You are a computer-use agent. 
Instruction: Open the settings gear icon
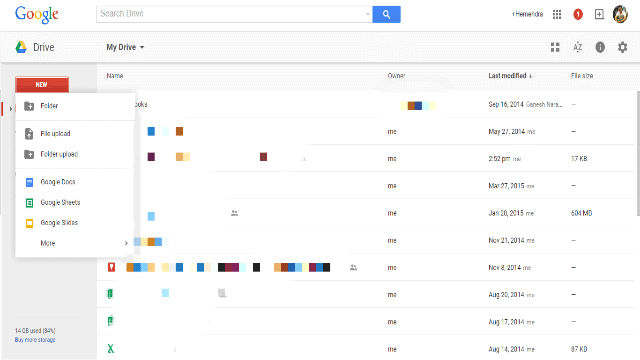pyautogui.click(x=622, y=47)
